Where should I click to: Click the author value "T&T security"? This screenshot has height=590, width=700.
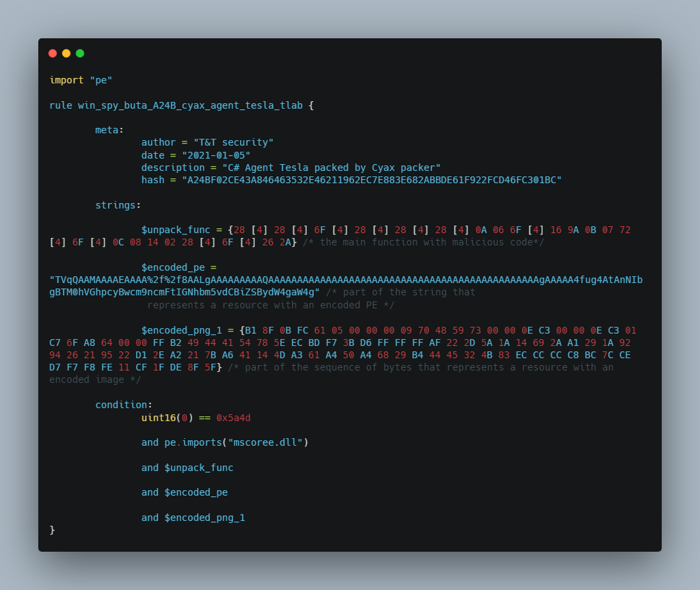233,142
